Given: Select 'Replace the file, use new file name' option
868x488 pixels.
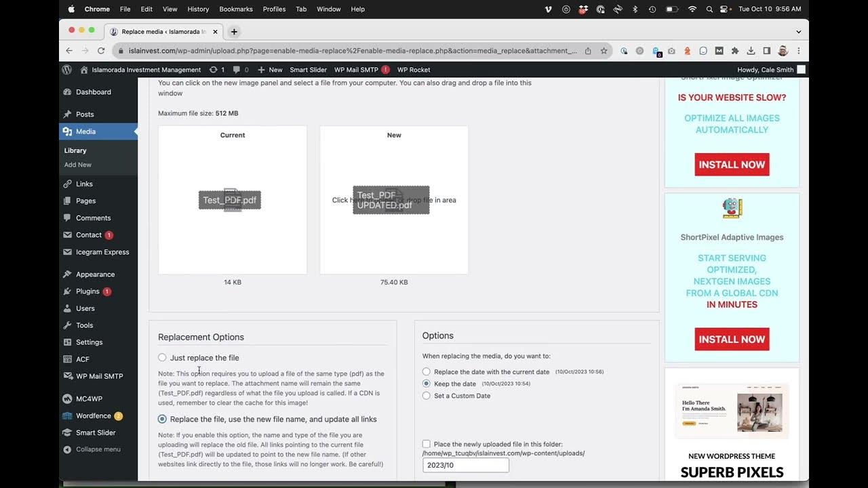Looking at the screenshot, I should 162,419.
